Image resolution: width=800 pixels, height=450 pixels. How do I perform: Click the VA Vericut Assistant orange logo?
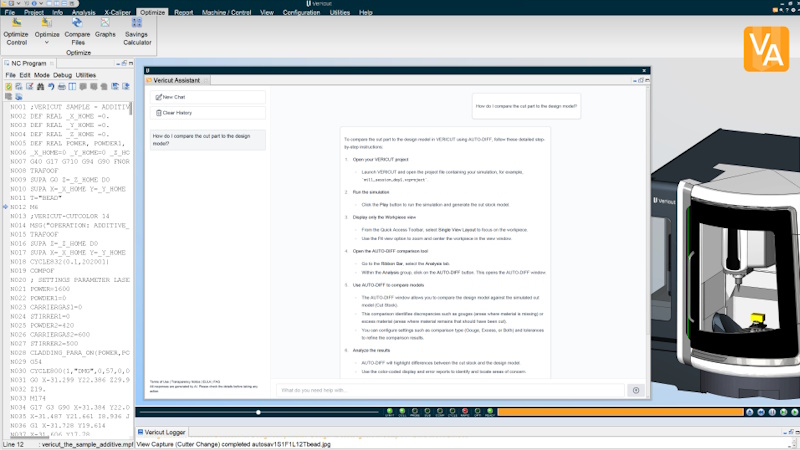[x=766, y=49]
